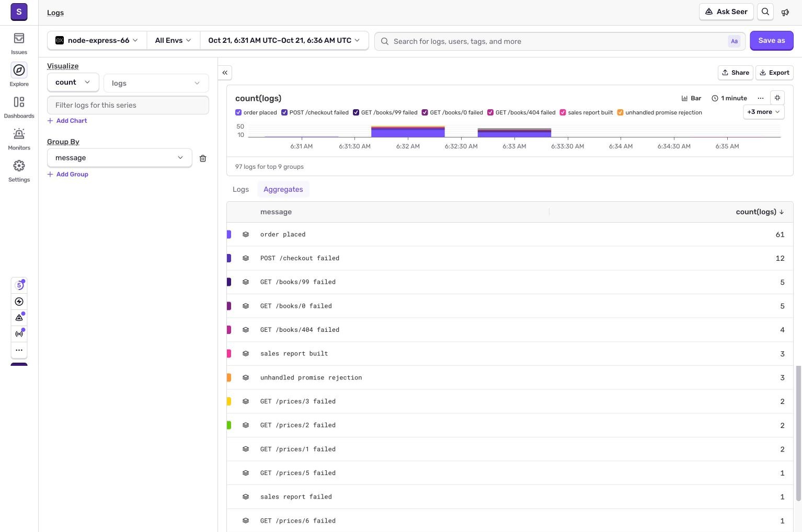
Task: Open the Dashboards sidebar icon
Action: [x=19, y=102]
